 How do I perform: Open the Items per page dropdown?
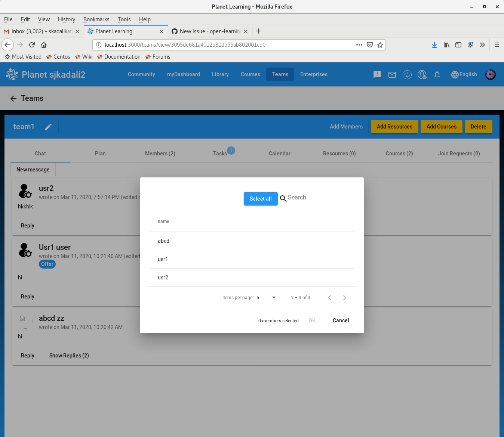(266, 297)
